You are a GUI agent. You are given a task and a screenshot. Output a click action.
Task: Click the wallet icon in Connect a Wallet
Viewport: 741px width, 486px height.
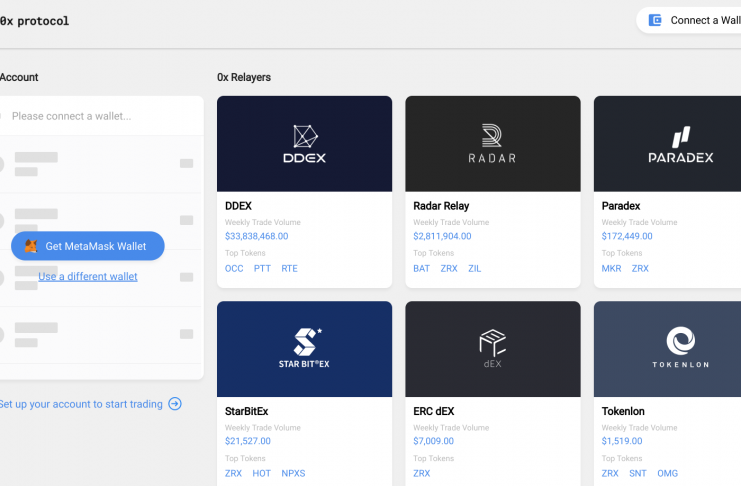[655, 20]
